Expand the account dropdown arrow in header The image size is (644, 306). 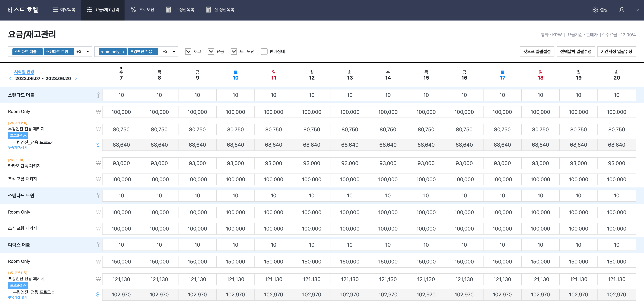[x=637, y=10]
